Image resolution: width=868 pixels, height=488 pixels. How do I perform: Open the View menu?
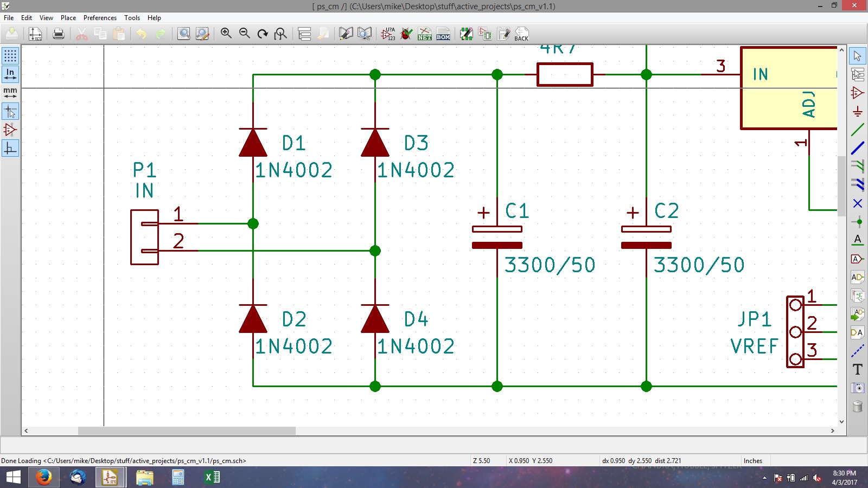[x=46, y=18]
